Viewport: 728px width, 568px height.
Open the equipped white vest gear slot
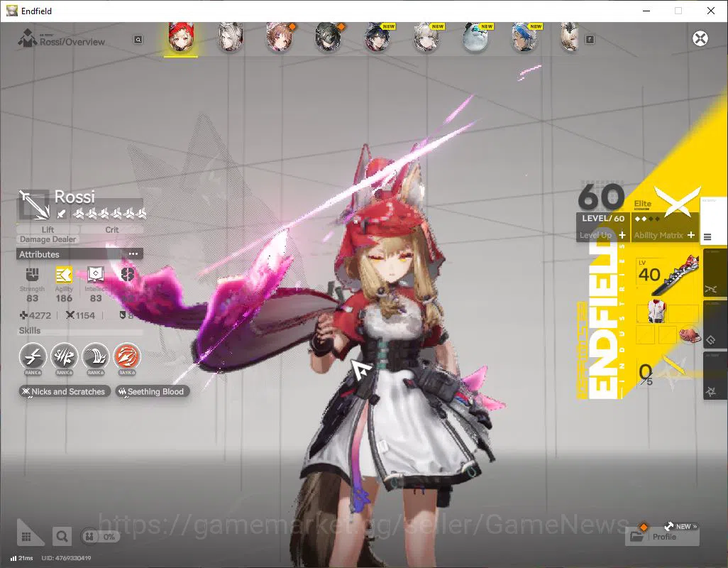[656, 312]
